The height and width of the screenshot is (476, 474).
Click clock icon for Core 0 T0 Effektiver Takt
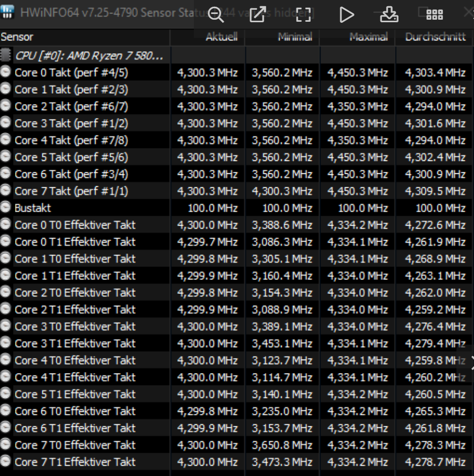tap(6, 224)
